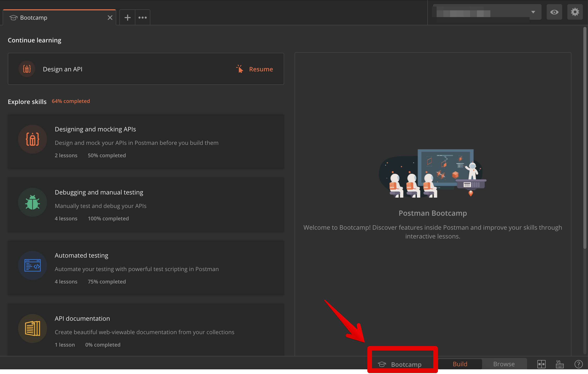Open the two-pane layout icon
588x374 pixels.
541,364
